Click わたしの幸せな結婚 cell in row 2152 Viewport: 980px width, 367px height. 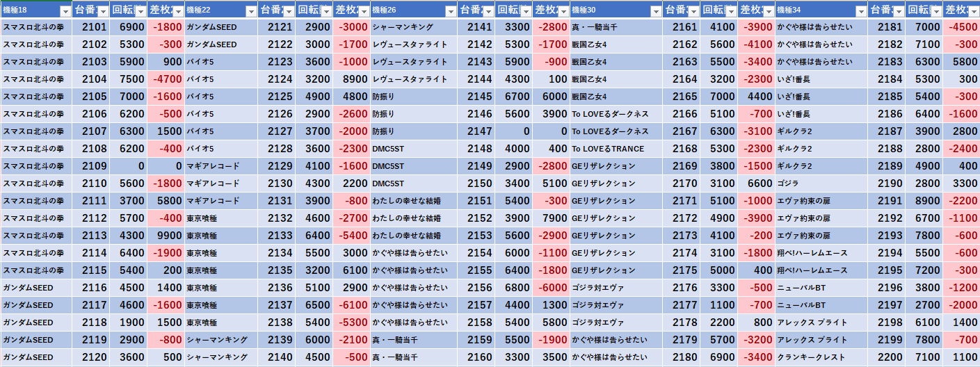pyautogui.click(x=414, y=218)
